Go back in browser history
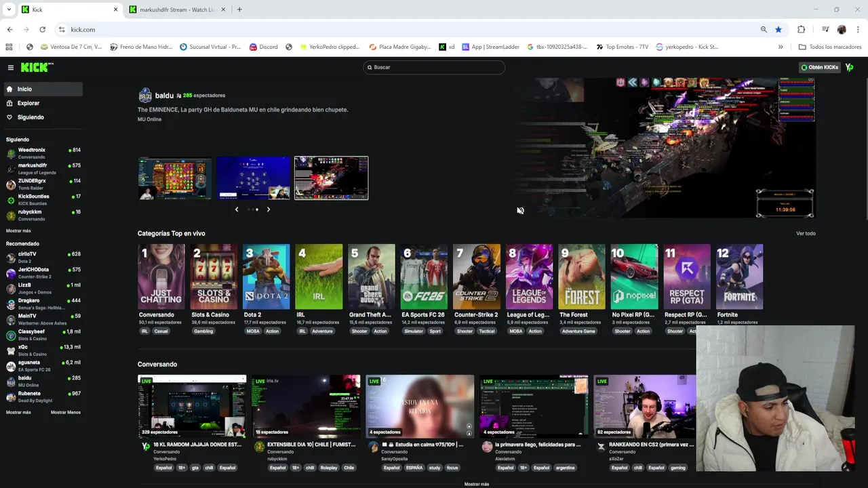Viewport: 868px width, 488px height. 9,29
